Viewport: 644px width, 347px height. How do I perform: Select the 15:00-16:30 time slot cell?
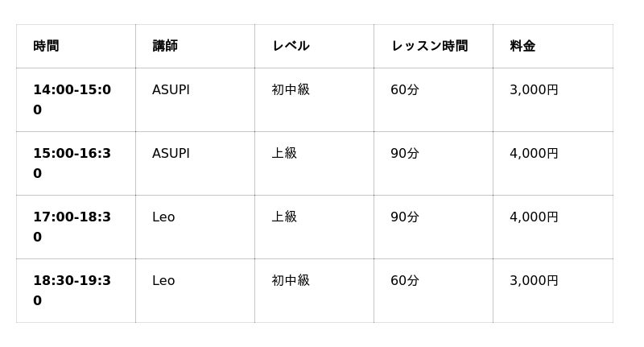(x=72, y=163)
